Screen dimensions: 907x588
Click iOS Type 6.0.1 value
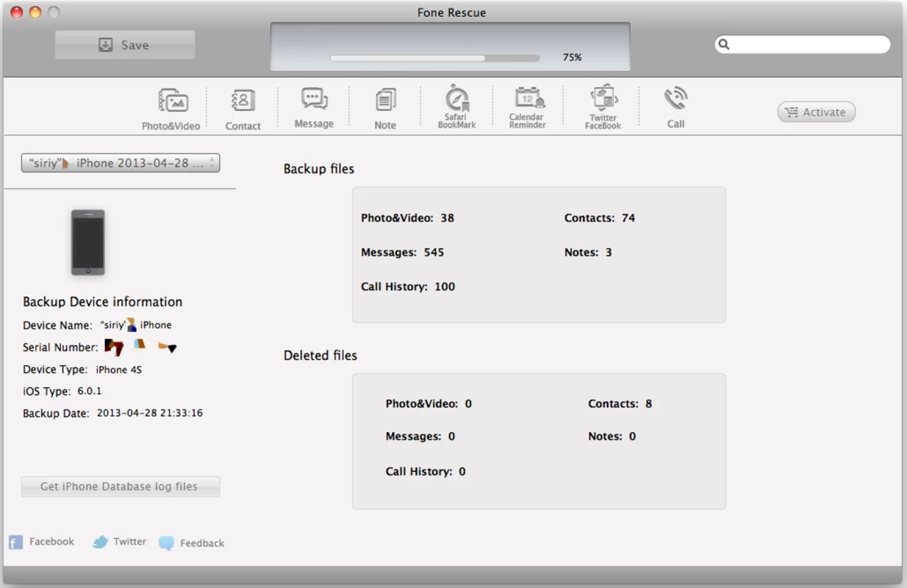point(89,392)
